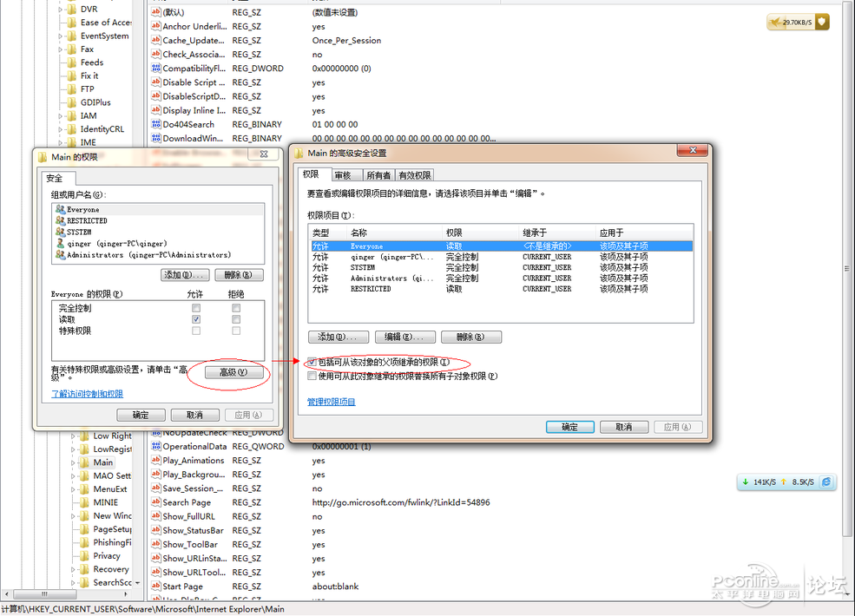Toggle the 读取 allow checkbox

[x=196, y=319]
